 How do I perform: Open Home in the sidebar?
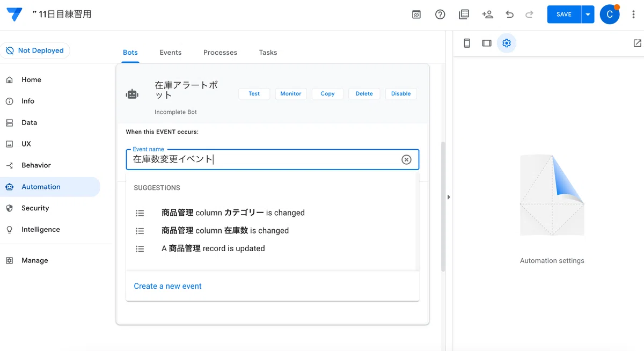pyautogui.click(x=50, y=79)
